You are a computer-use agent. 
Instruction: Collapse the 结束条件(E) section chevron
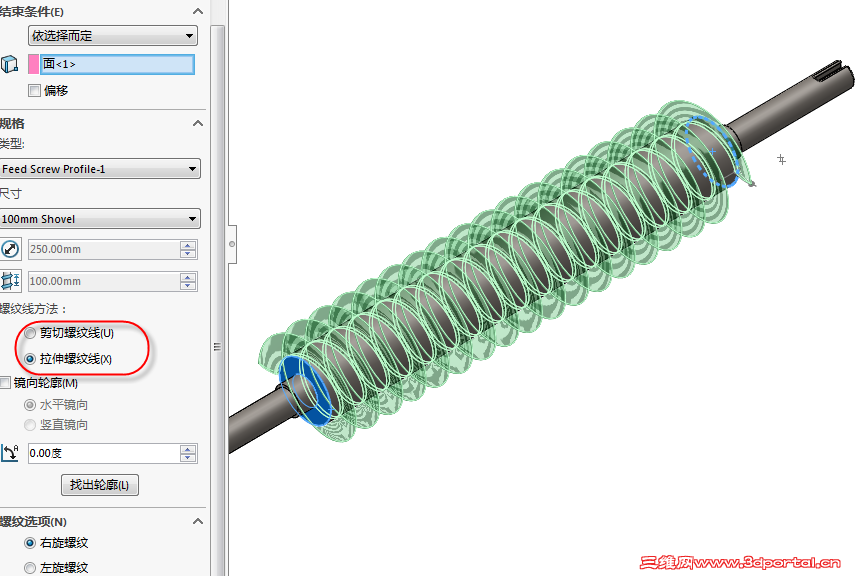(x=198, y=12)
